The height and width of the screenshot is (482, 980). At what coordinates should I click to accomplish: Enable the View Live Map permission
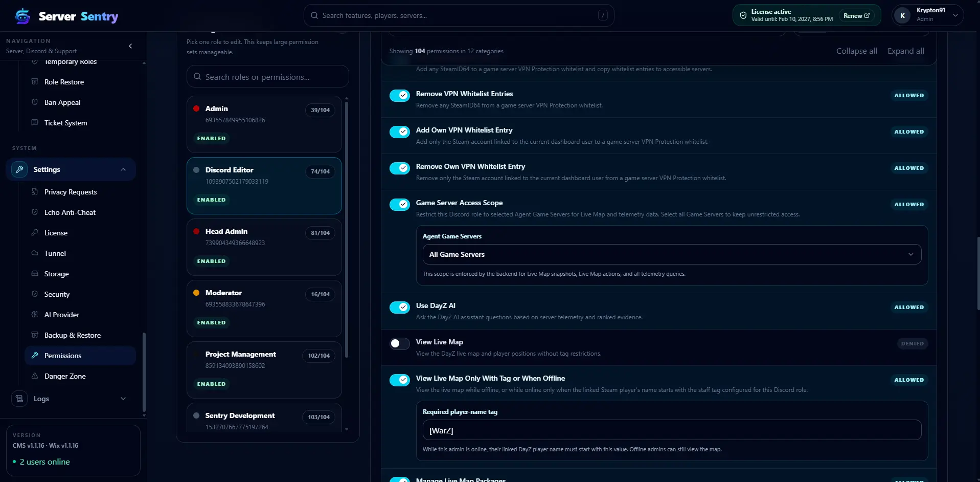[x=400, y=344]
